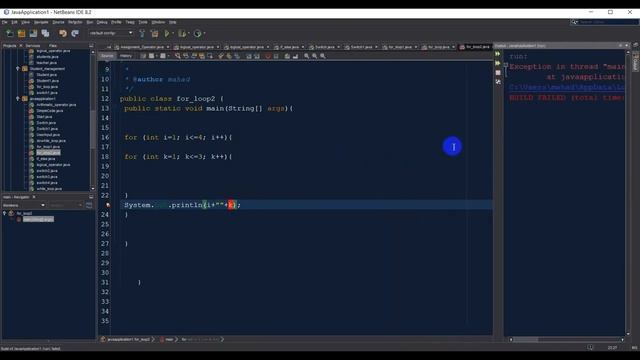The image size is (640, 360).
Task: Open notifications icon in status bar
Action: 590,348
